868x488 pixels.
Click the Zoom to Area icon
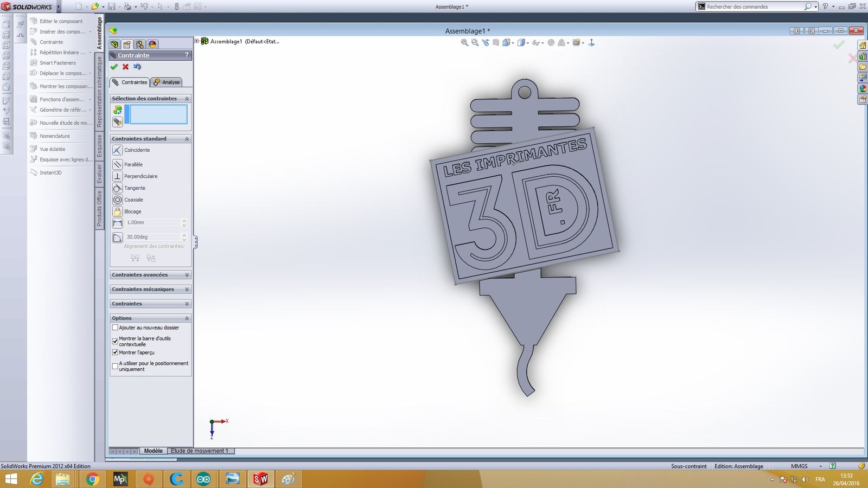click(x=475, y=42)
